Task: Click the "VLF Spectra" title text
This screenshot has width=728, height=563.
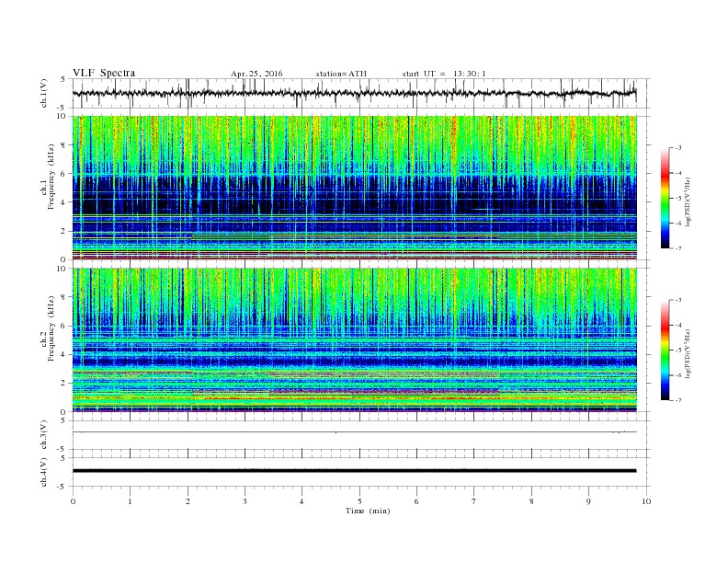Action: click(x=104, y=73)
